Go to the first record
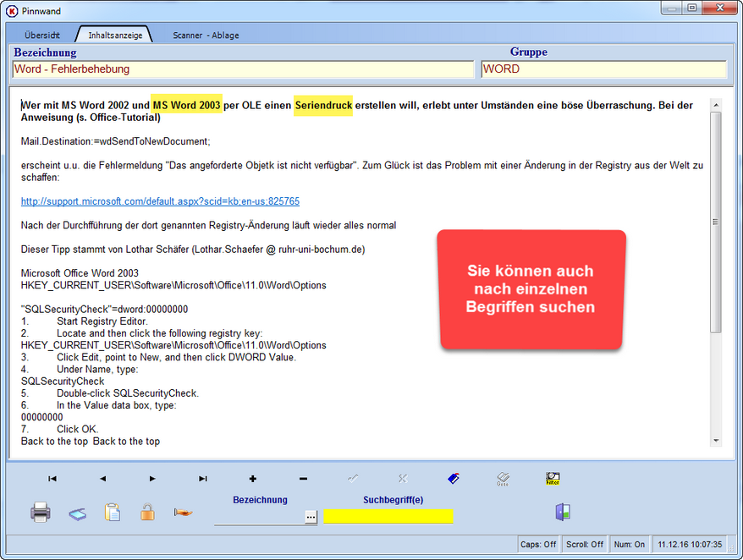Screen dimensions: 743x560 click(x=52, y=479)
